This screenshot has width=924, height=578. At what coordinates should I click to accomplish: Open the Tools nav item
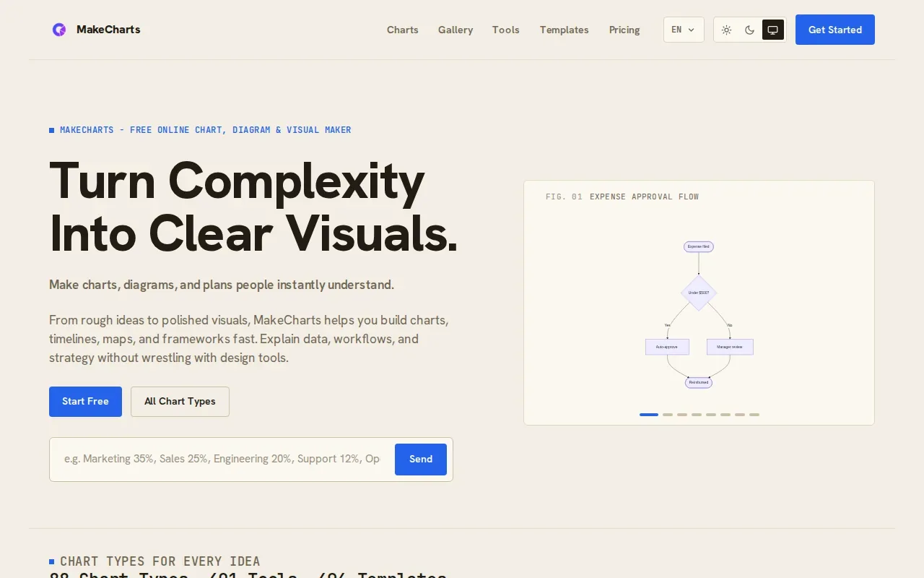506,30
